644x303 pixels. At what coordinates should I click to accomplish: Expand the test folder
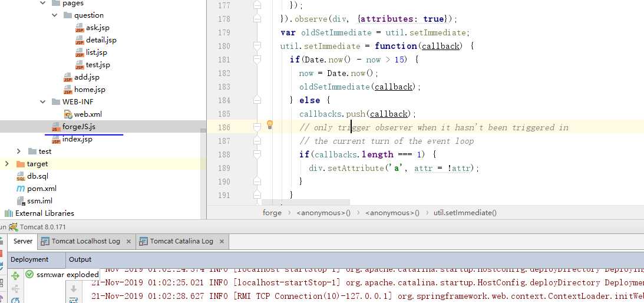coord(19,151)
